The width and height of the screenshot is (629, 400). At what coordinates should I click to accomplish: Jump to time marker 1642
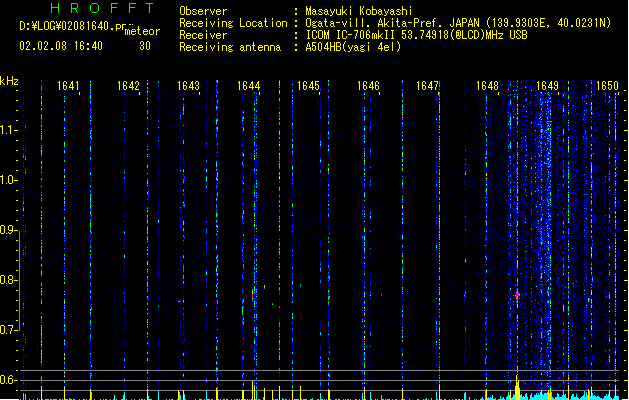128,86
